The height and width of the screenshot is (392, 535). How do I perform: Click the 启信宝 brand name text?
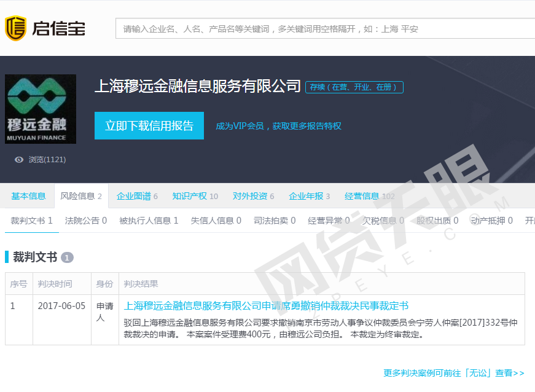click(x=59, y=28)
